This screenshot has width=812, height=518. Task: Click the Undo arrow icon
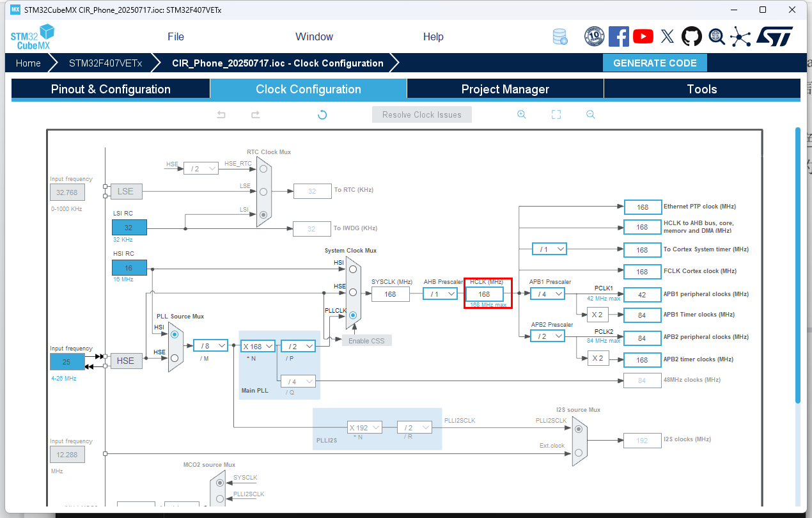(221, 114)
